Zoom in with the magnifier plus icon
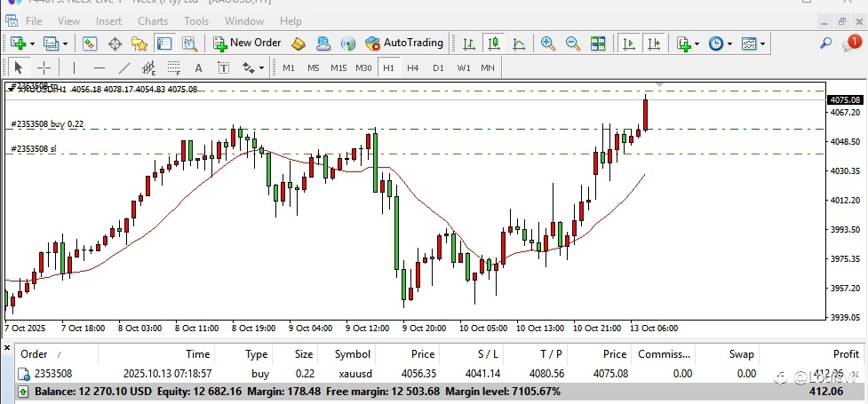Viewport: 868px width, 404px height. (x=548, y=44)
